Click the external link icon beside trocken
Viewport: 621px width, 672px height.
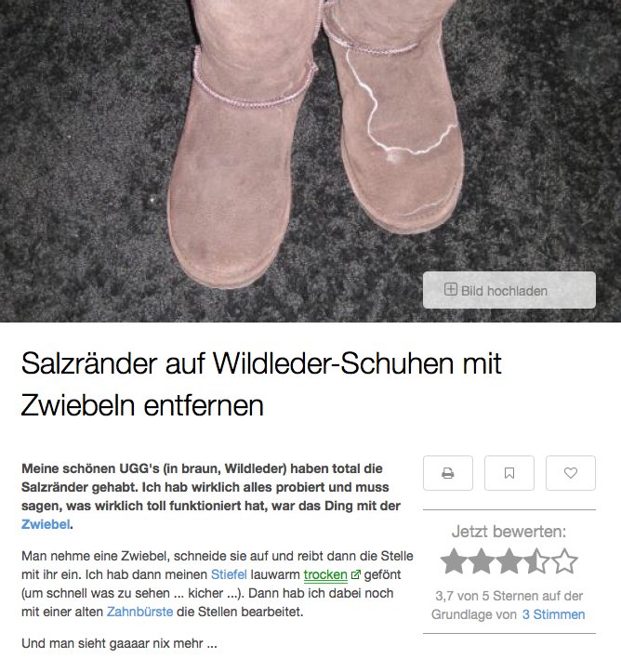(355, 574)
